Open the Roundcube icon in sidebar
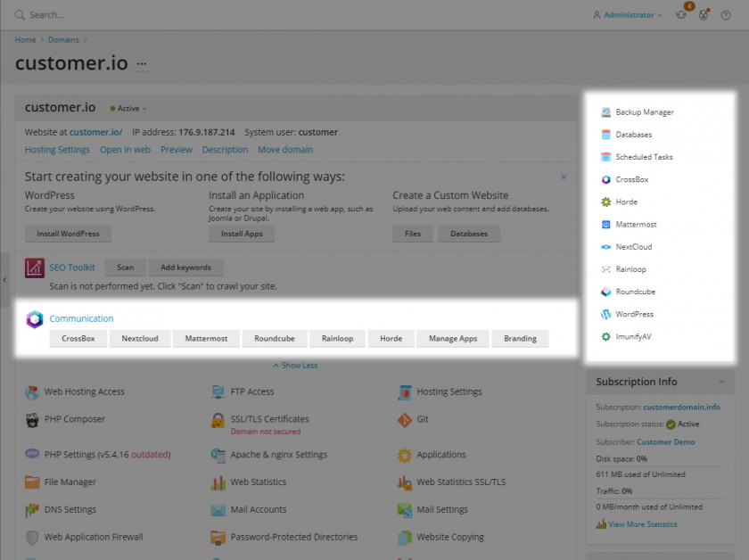 pos(605,292)
